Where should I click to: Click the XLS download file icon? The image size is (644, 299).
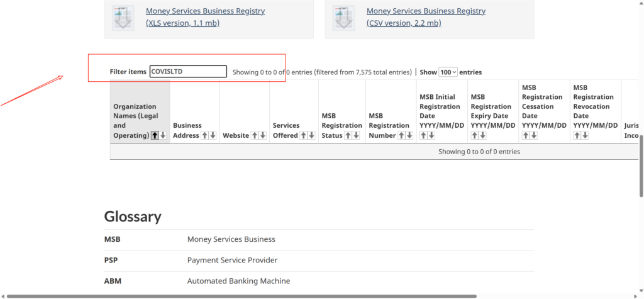tap(123, 18)
